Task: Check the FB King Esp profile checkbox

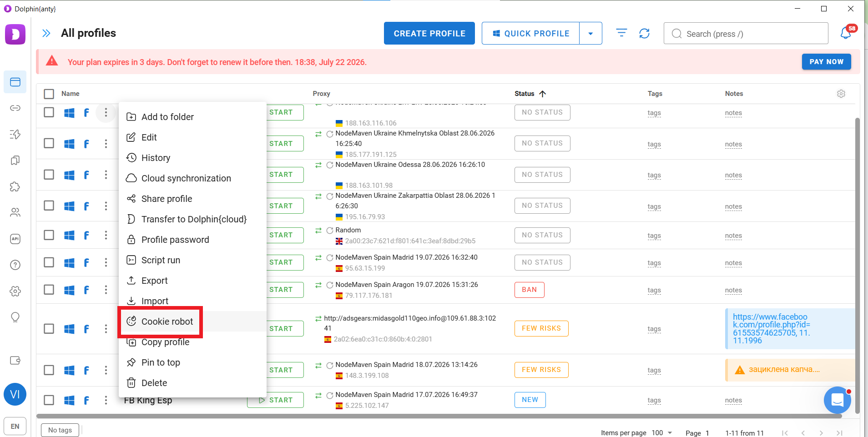Action: (x=49, y=400)
